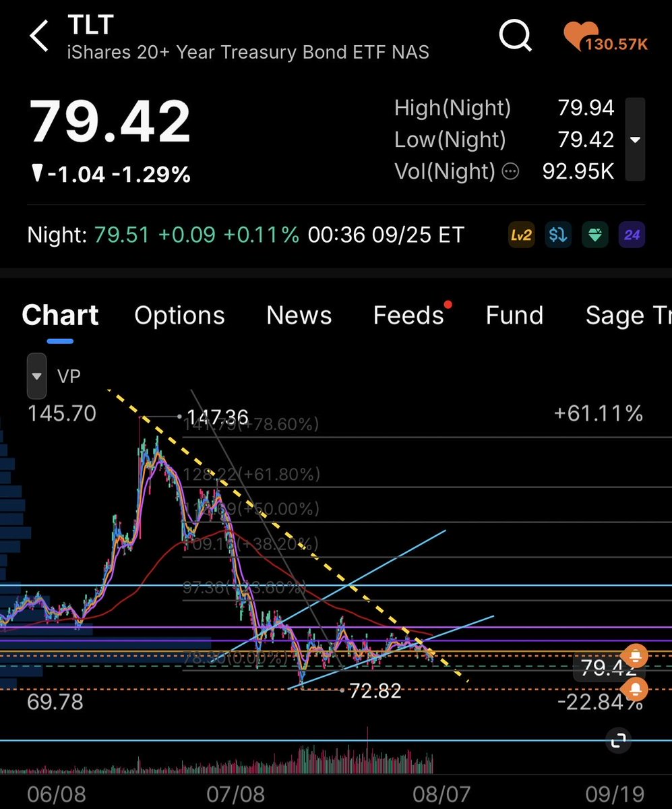Screen dimensions: 672x809
Task: Open the Sage tab
Action: click(x=628, y=316)
